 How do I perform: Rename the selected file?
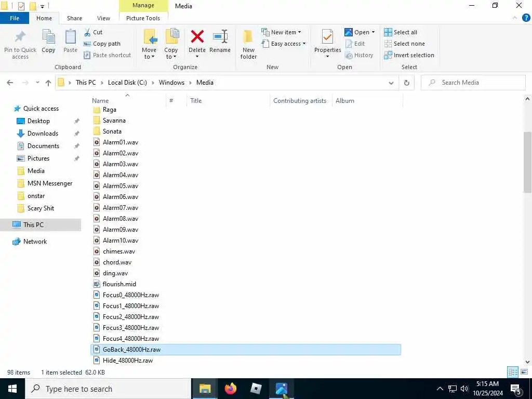point(220,42)
